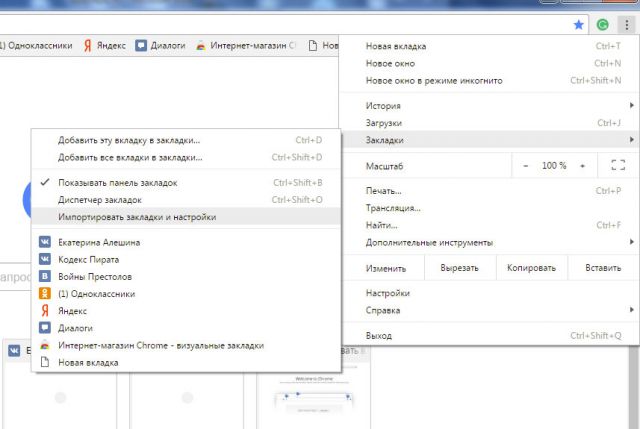This screenshot has height=429, width=640.
Task: Expand the История submenu arrow
Action: click(x=632, y=105)
